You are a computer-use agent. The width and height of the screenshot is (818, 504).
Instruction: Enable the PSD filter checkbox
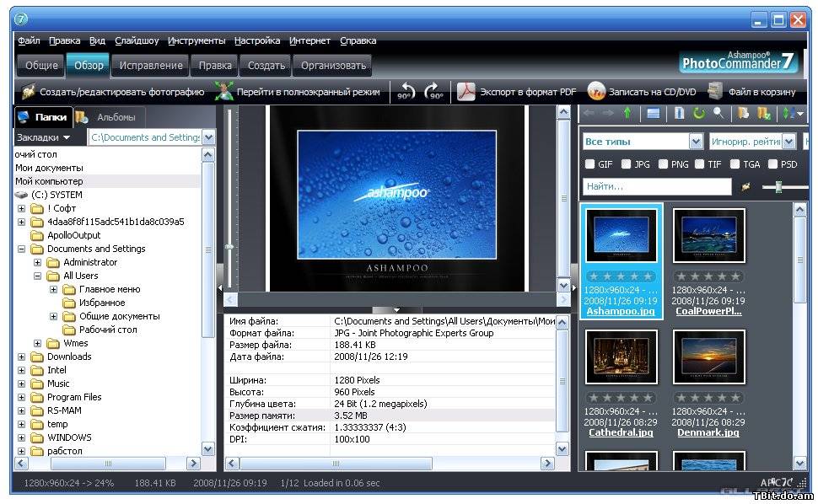tap(772, 164)
